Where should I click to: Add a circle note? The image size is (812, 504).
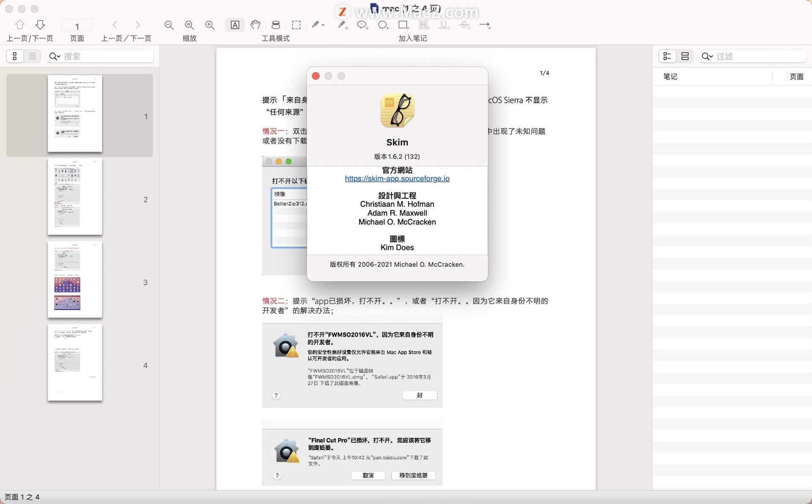(x=383, y=25)
